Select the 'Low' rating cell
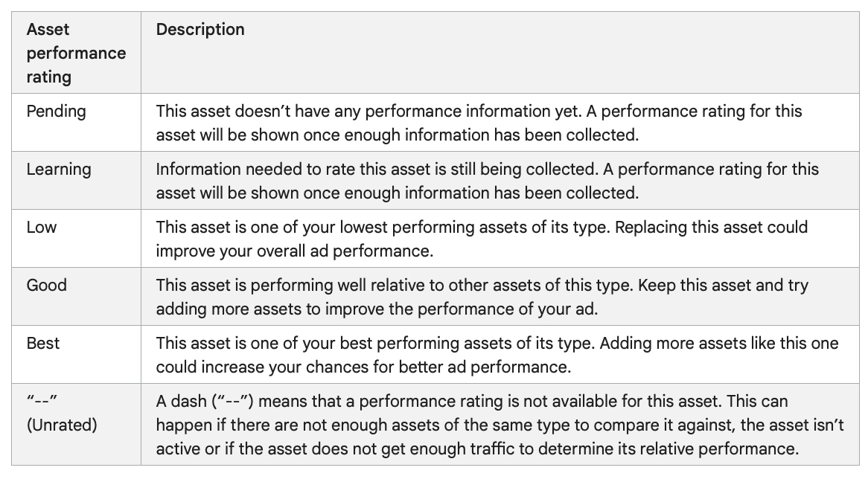 click(x=77, y=239)
